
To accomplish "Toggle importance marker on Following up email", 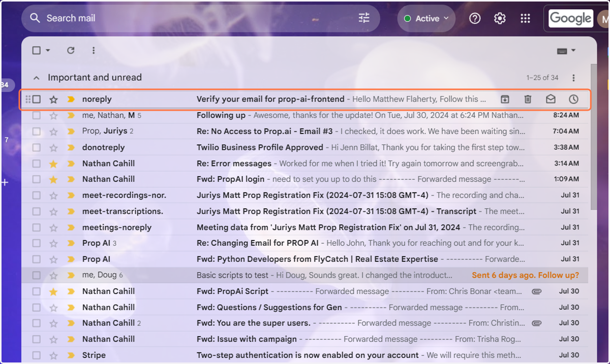I will [x=71, y=116].
